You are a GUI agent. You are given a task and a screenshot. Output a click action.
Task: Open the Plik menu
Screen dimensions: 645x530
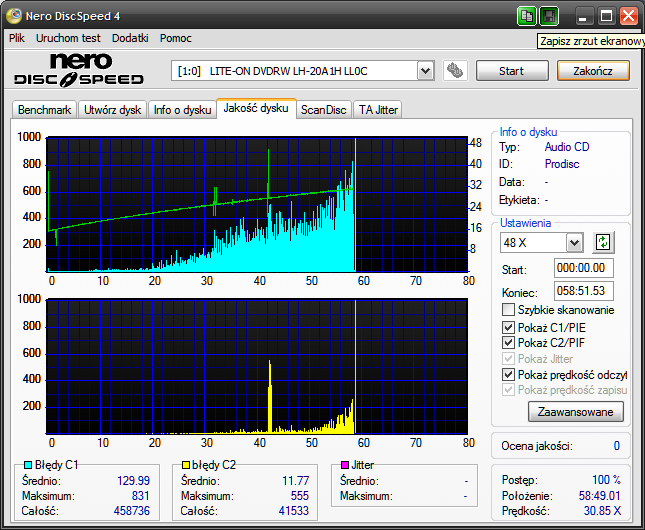17,38
